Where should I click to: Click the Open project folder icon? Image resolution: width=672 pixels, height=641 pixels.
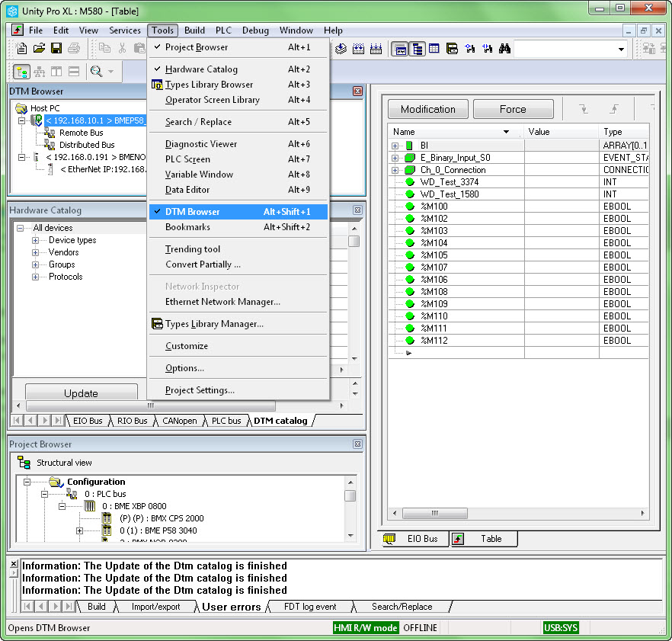coord(39,49)
